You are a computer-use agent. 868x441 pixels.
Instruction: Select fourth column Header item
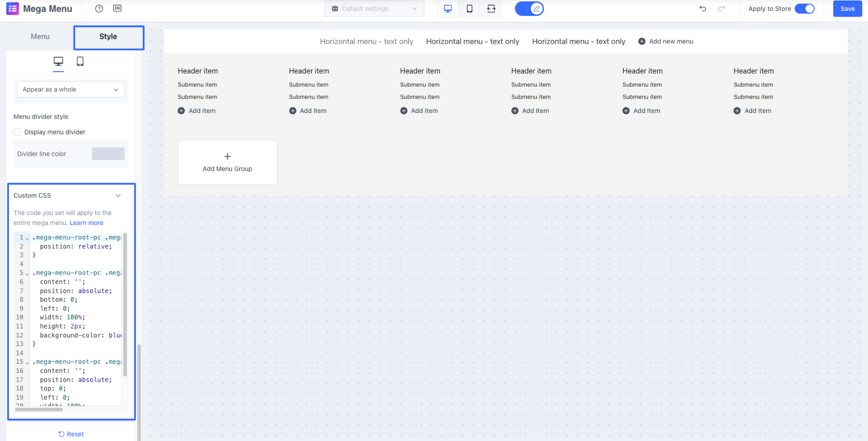tap(531, 71)
